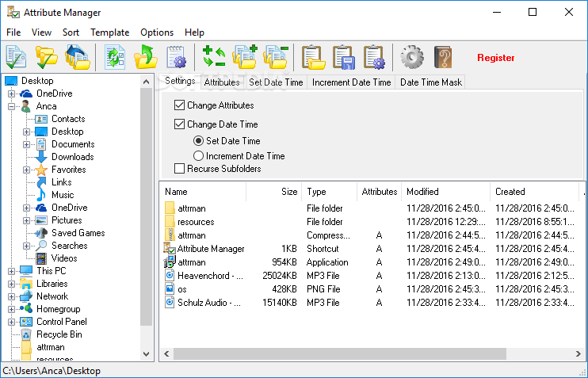Click the blue-arrow folders-and-document toolbar icon

pos(78,57)
